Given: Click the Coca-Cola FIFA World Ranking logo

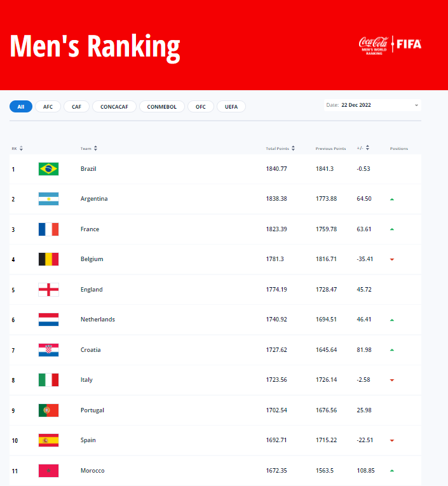Looking at the screenshot, I should pos(390,44).
